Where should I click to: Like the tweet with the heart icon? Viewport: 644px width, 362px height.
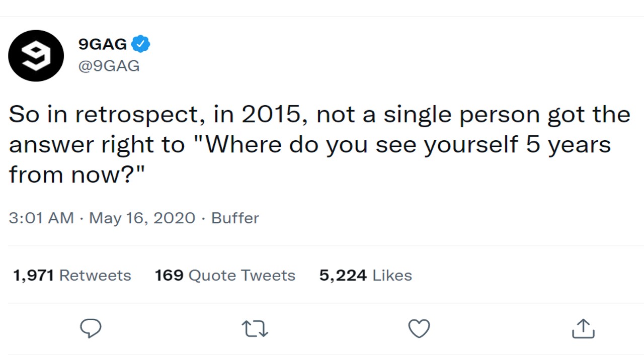(x=419, y=329)
